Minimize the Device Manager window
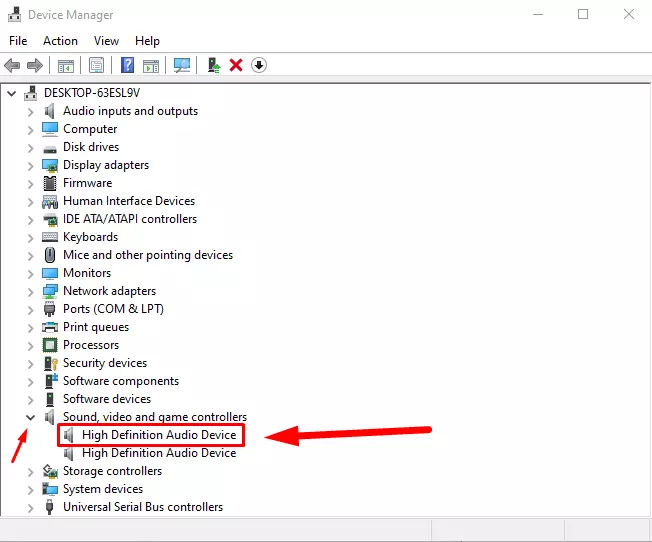 [538, 15]
